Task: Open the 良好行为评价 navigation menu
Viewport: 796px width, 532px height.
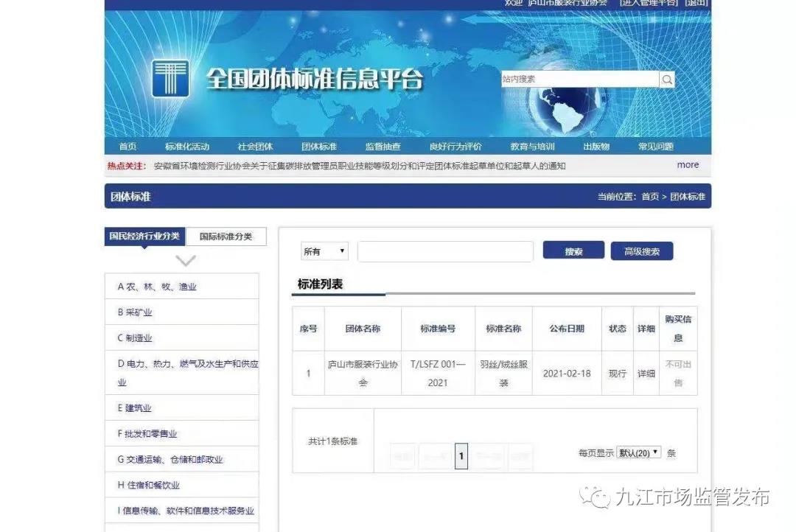Action: pyautogui.click(x=456, y=147)
